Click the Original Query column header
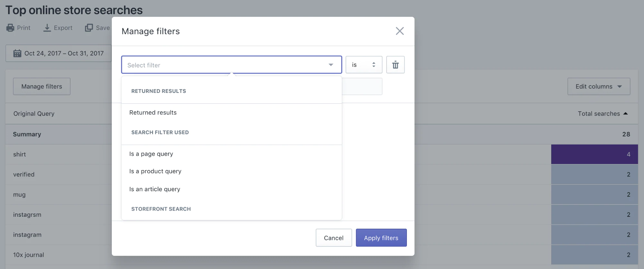Viewport: 644px width, 269px height. pos(34,114)
